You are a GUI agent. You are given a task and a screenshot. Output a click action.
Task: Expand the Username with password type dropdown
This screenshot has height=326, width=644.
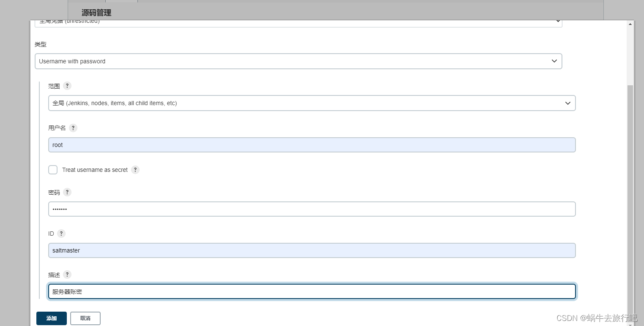(299, 61)
